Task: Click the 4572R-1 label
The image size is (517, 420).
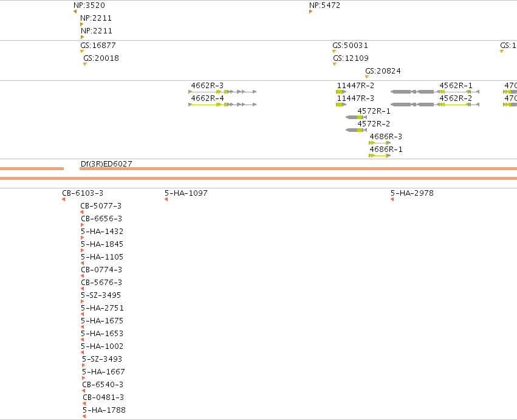Action: [x=374, y=111]
